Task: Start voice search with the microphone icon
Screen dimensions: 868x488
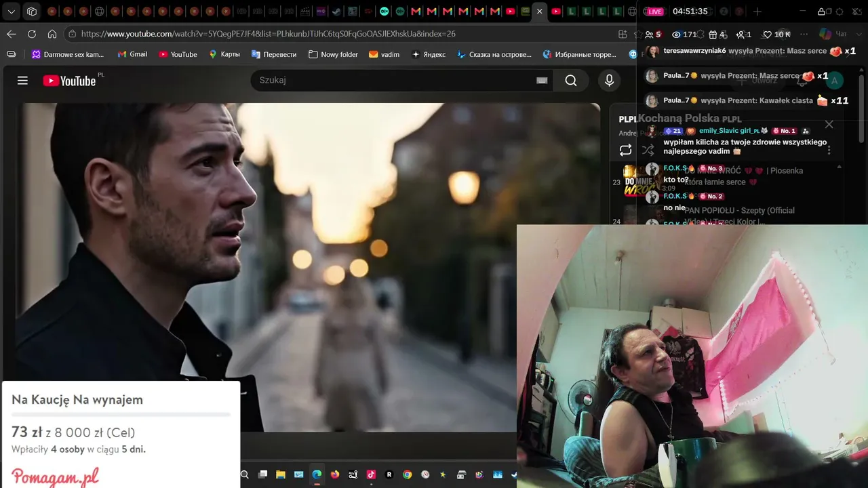Action: (609, 81)
